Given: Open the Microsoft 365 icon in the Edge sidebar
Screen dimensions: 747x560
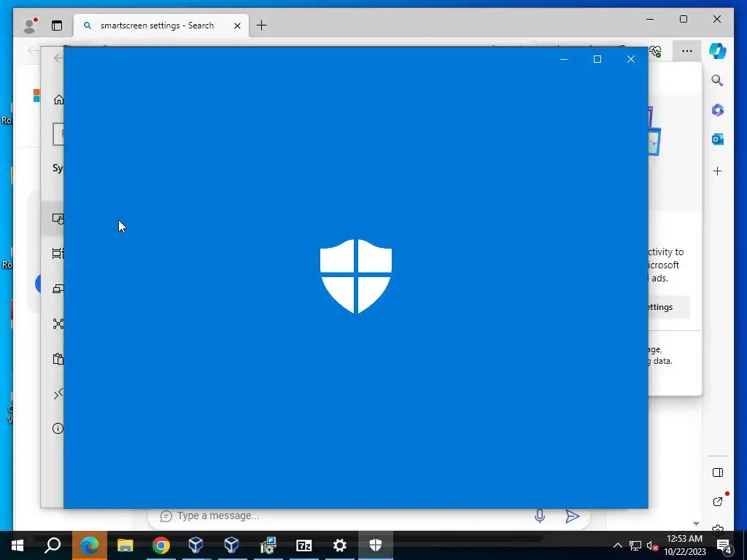Looking at the screenshot, I should [x=718, y=110].
